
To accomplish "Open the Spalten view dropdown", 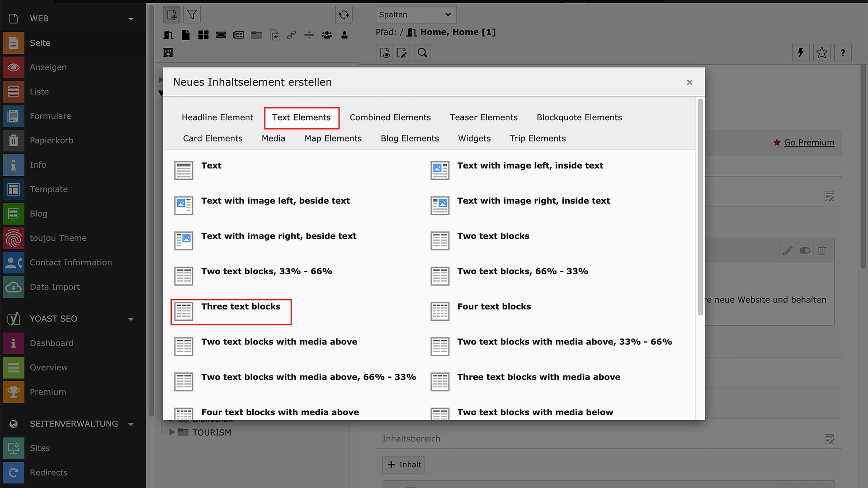I will coord(415,15).
